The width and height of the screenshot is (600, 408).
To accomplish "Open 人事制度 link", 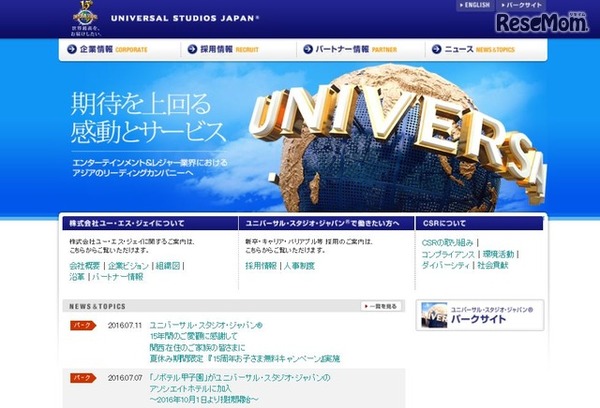I will [299, 266].
